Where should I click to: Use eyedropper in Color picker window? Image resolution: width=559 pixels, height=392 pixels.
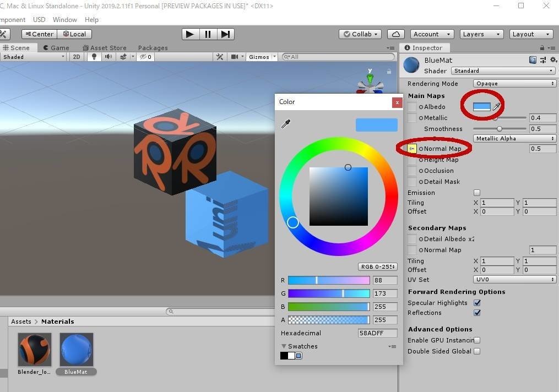coord(286,124)
